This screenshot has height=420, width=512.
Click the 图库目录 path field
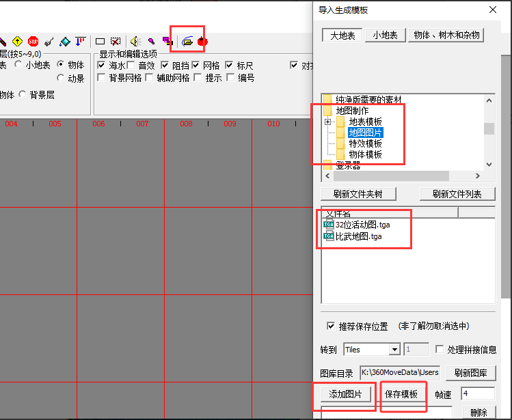coord(400,373)
